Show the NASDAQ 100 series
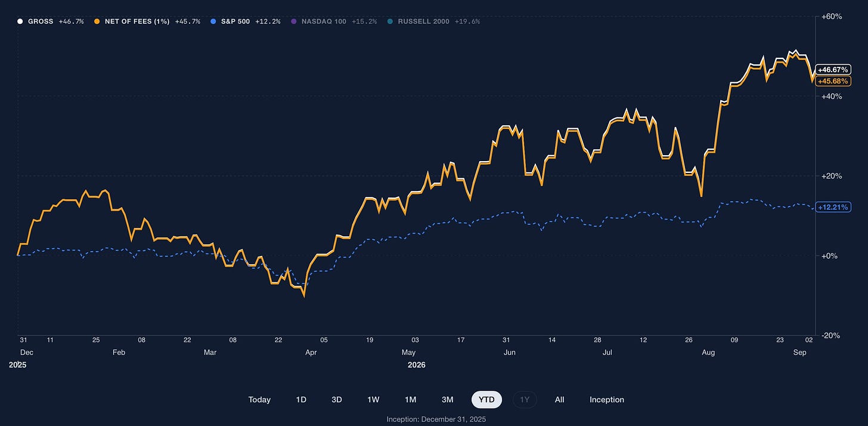Image resolution: width=868 pixels, height=426 pixels. point(324,21)
